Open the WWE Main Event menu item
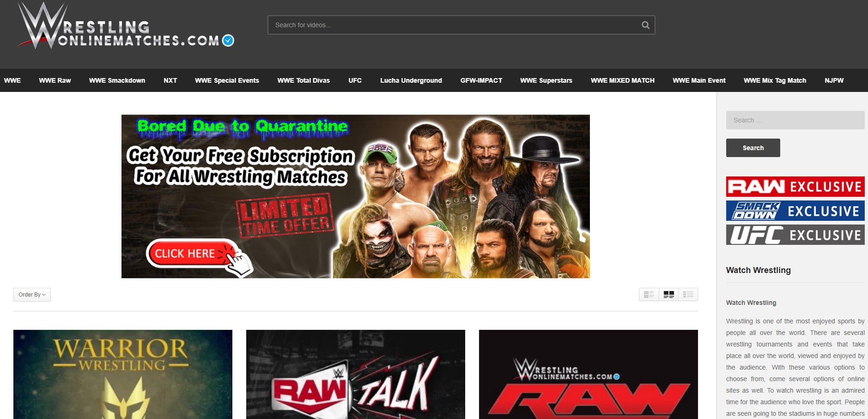 pos(699,80)
